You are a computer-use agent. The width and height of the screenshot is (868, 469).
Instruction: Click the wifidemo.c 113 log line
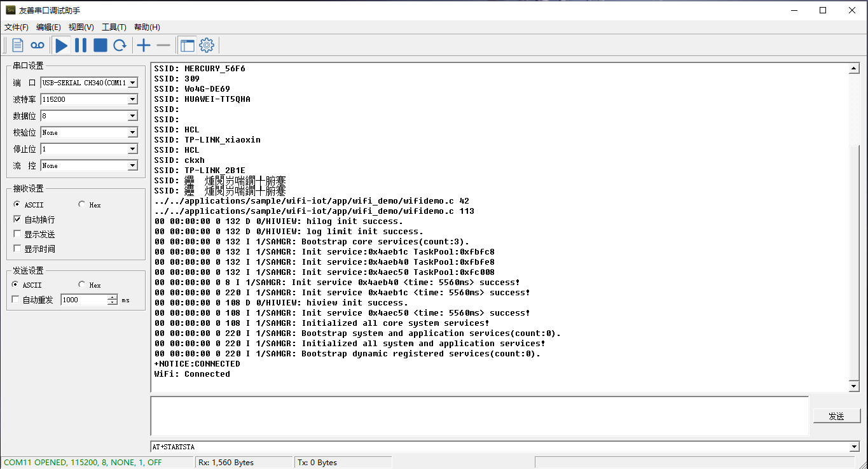[x=314, y=211]
